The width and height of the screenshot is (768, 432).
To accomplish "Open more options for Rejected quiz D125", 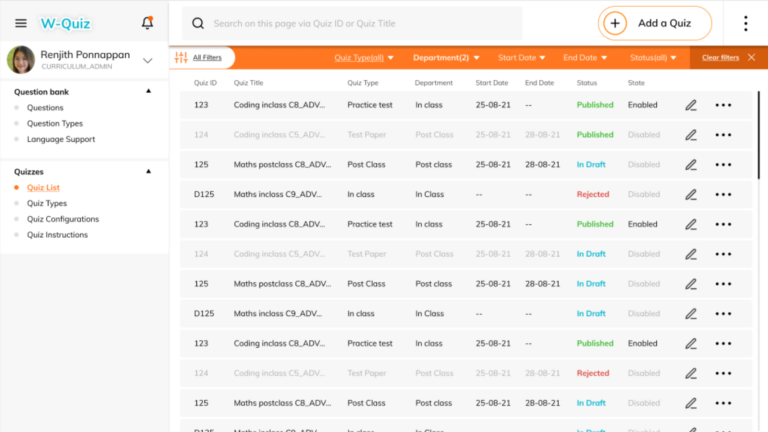I will click(x=723, y=194).
